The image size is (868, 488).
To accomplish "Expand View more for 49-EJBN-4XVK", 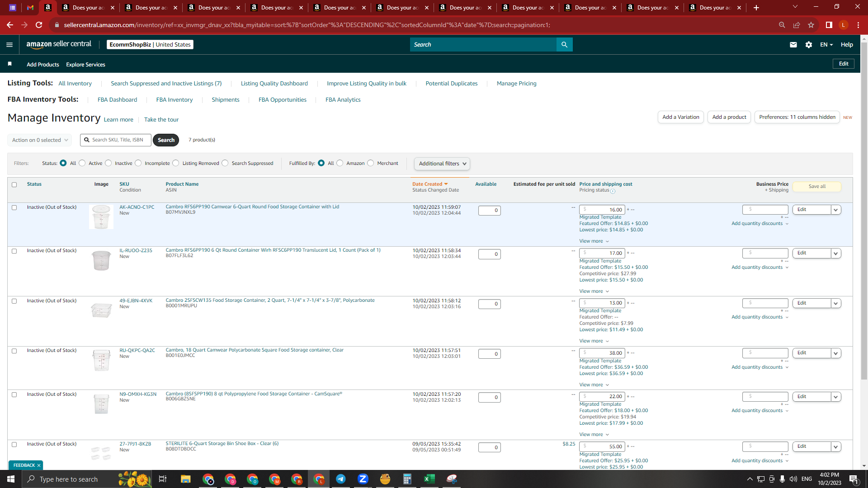I will [594, 341].
